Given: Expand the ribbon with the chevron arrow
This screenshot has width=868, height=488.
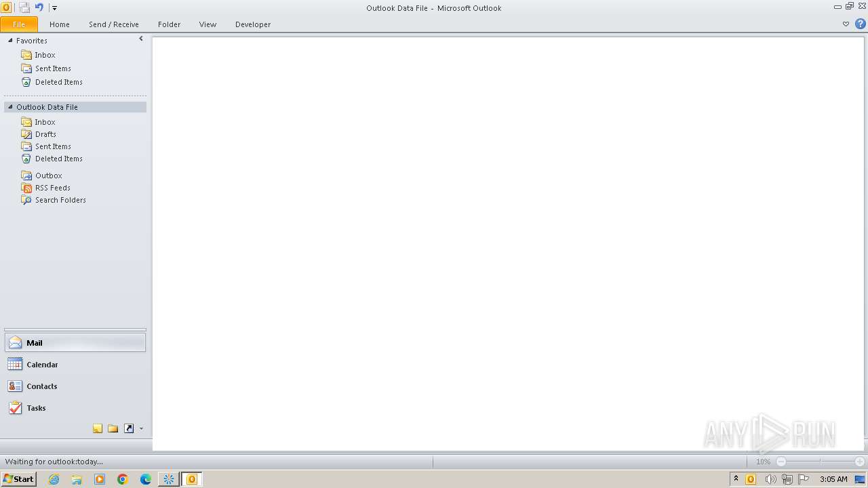Looking at the screenshot, I should tap(846, 24).
